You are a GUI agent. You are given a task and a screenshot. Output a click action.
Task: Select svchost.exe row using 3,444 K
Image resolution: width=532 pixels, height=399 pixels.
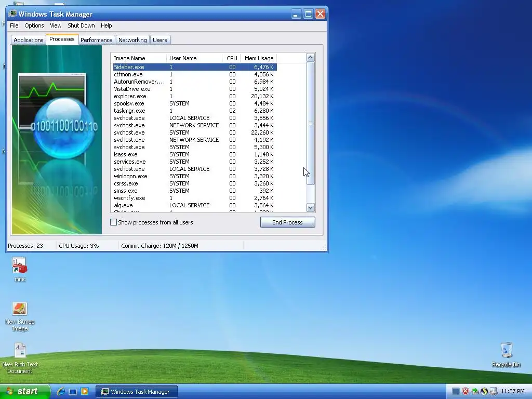195,125
